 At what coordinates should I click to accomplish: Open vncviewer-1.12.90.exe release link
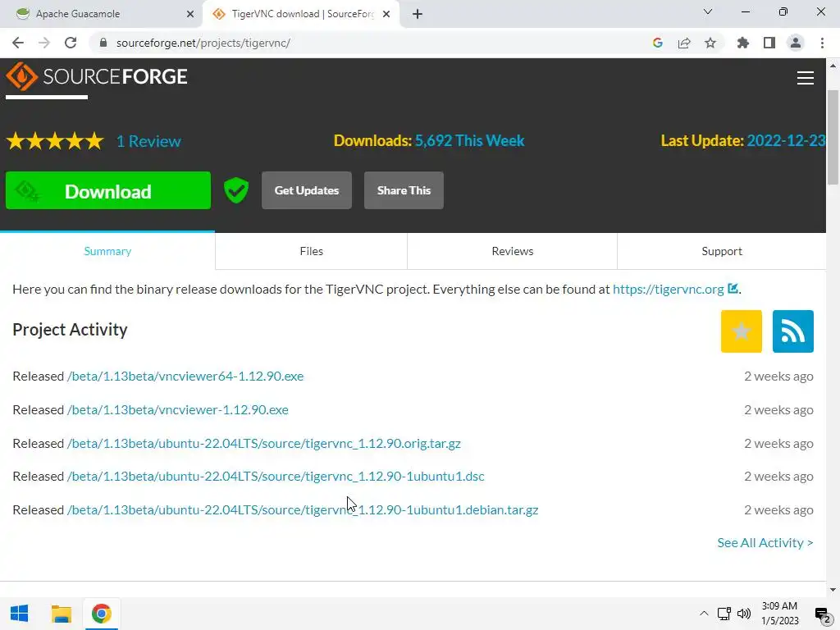point(178,410)
